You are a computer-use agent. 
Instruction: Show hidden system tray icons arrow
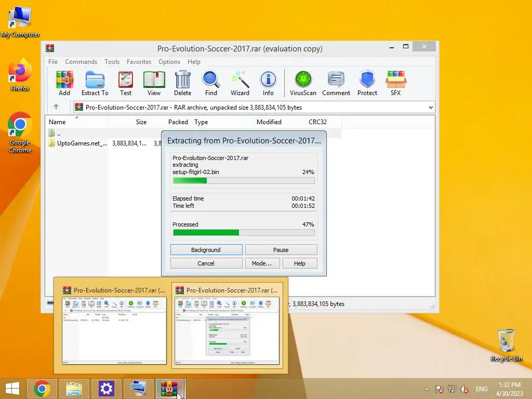pos(427,389)
